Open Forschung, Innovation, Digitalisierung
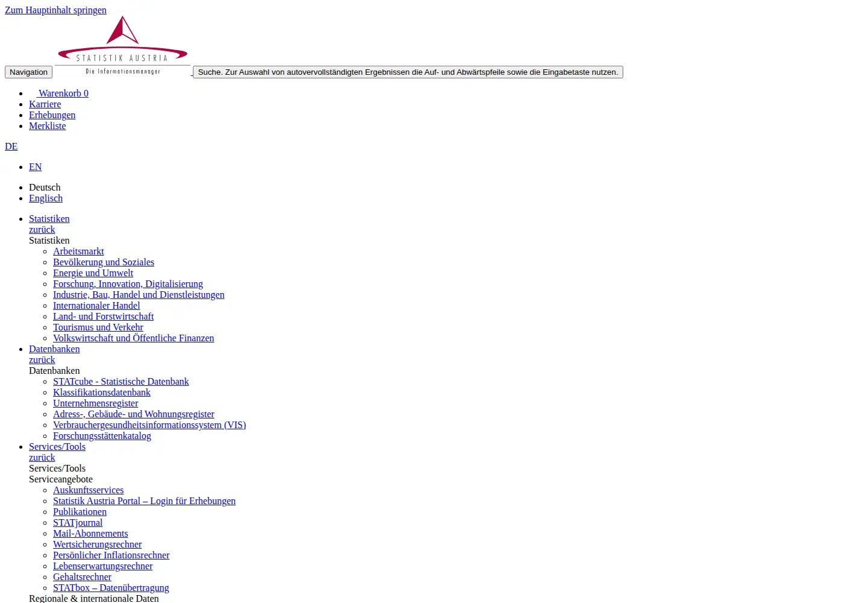The image size is (868, 603). (x=128, y=284)
